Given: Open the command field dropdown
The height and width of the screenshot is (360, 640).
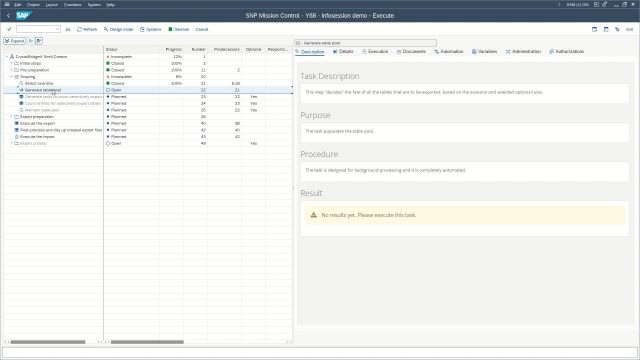Looking at the screenshot, I should pyautogui.click(x=57, y=29).
